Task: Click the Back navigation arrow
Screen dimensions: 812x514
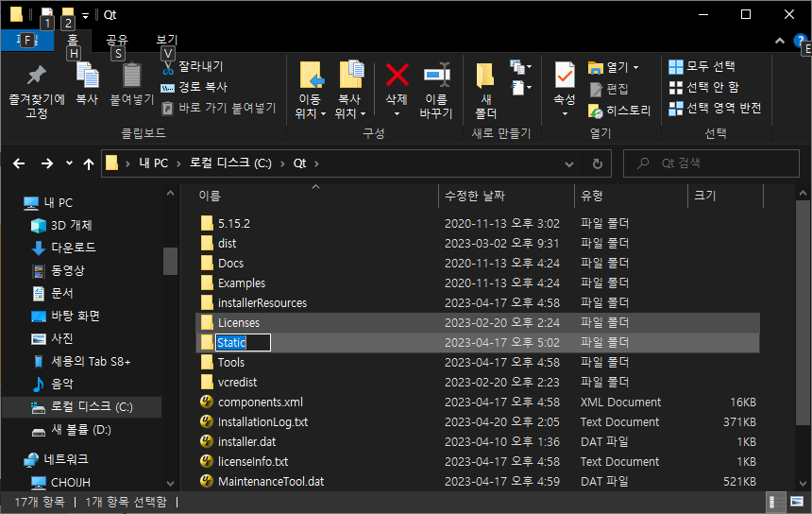Action: tap(19, 163)
